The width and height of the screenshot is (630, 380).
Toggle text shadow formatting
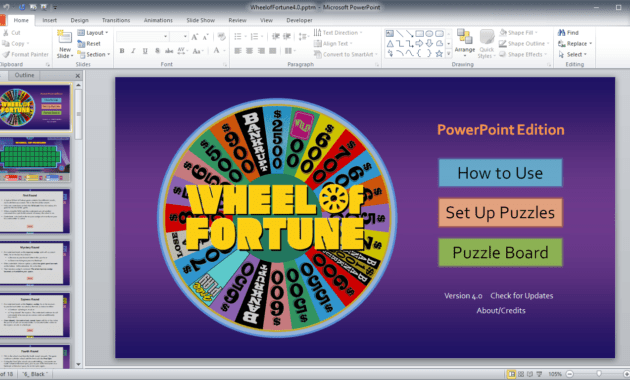click(x=157, y=51)
